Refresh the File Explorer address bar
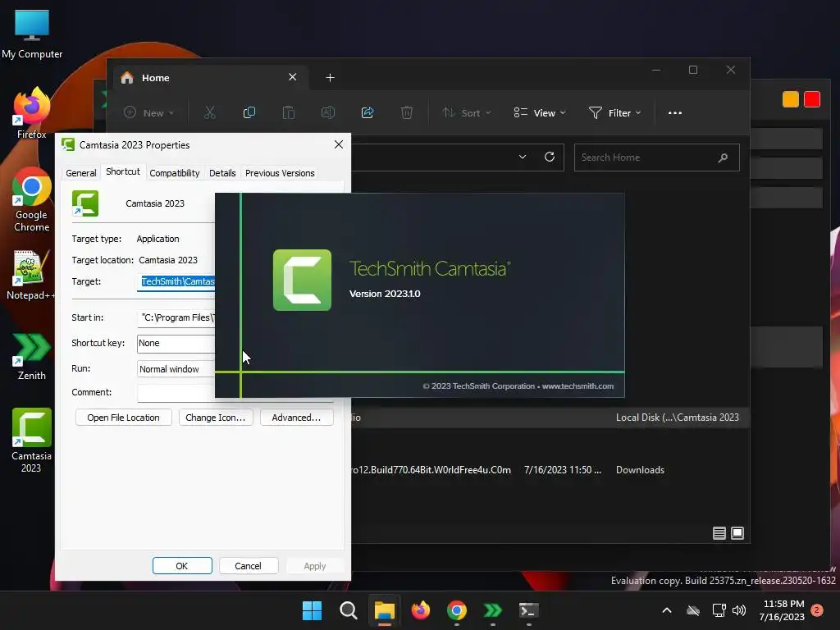 [x=550, y=157]
